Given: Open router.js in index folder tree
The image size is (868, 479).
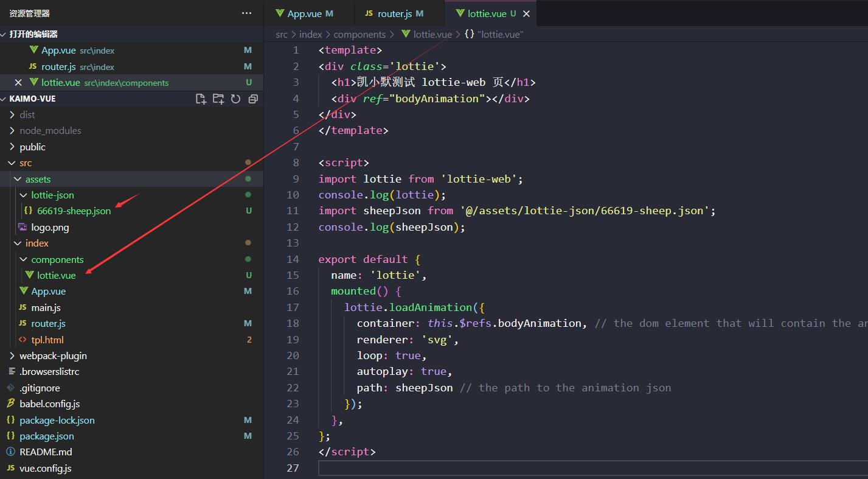Looking at the screenshot, I should [x=131, y=323].
